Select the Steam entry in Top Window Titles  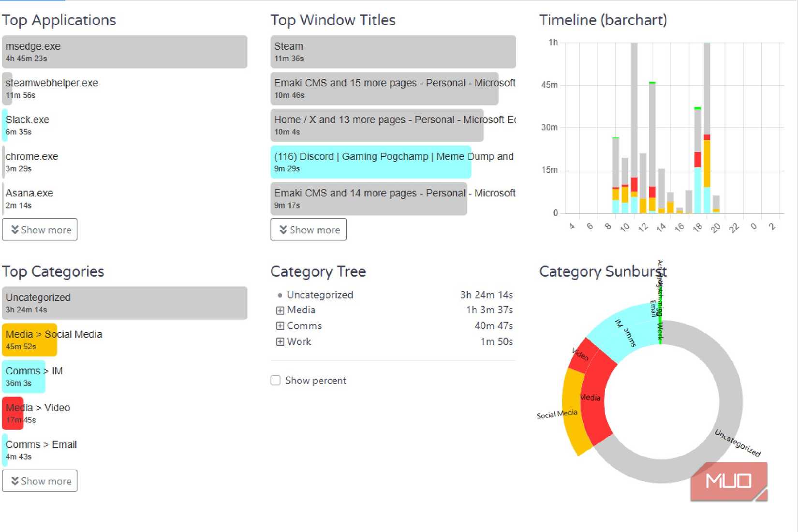(x=393, y=52)
